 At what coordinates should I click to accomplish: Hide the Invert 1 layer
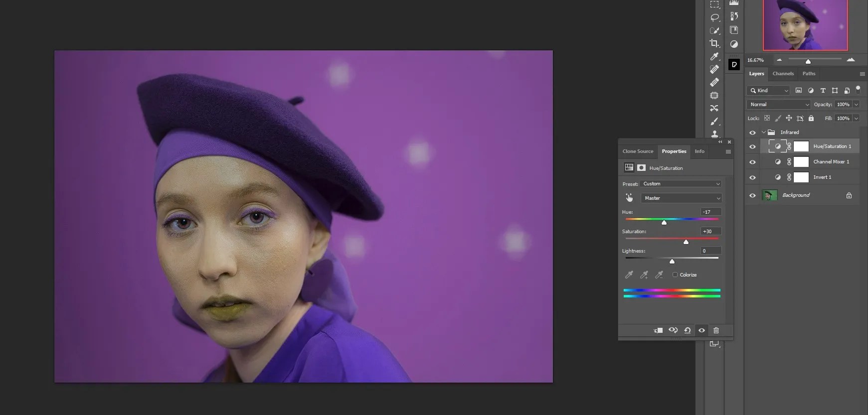[752, 177]
